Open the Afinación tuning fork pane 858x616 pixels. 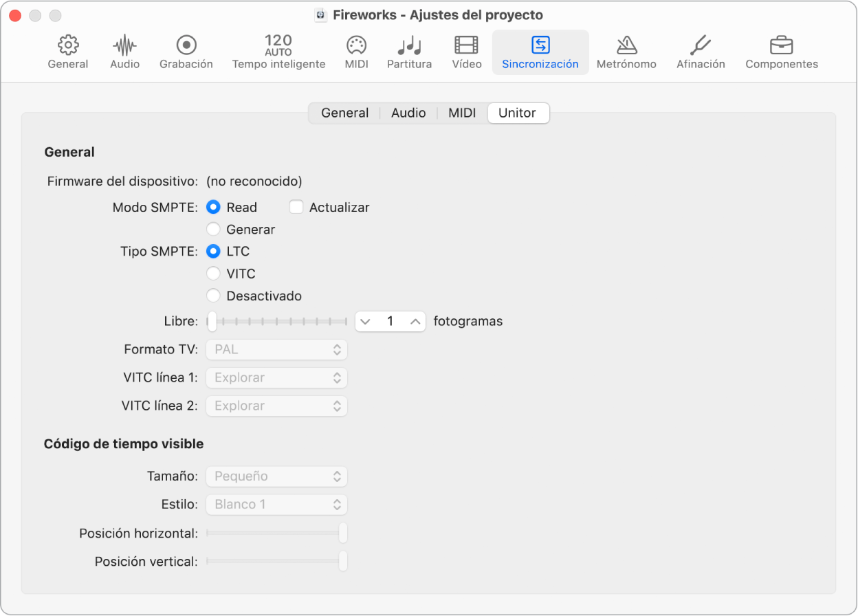click(701, 53)
